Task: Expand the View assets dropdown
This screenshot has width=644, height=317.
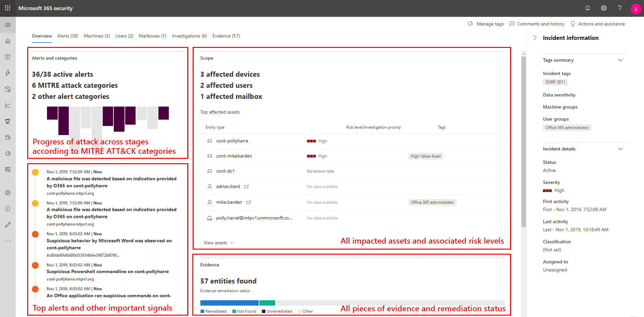Action: point(218,242)
